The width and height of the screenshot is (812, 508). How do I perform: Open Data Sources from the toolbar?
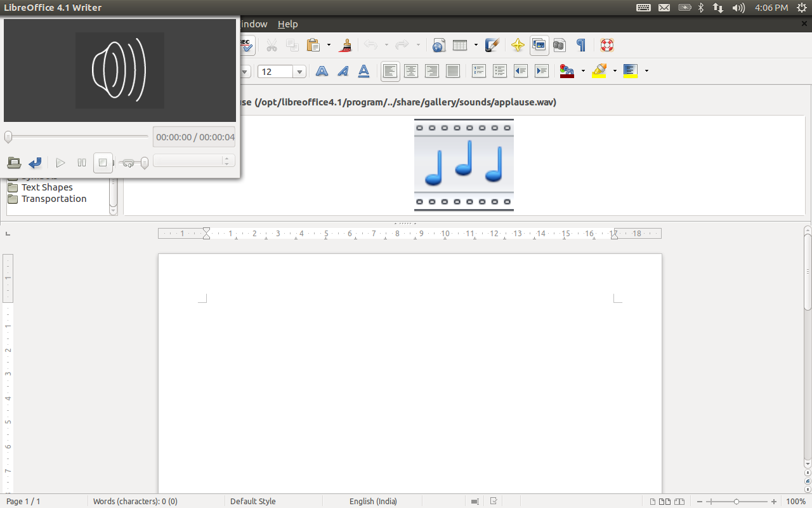(x=559, y=45)
